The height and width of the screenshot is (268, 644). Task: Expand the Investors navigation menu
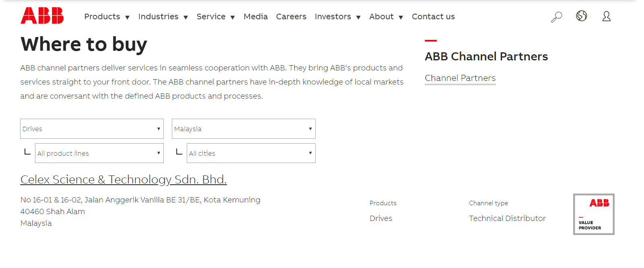pos(338,16)
